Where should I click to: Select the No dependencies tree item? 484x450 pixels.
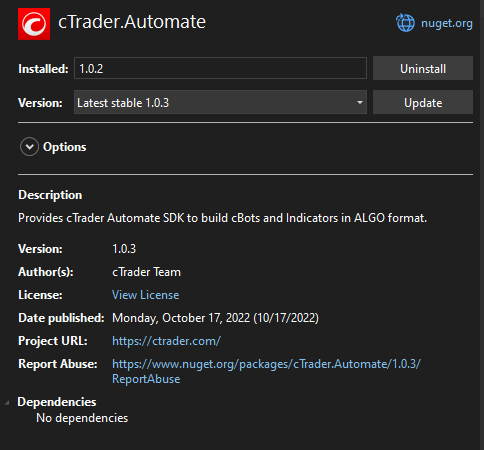(82, 418)
